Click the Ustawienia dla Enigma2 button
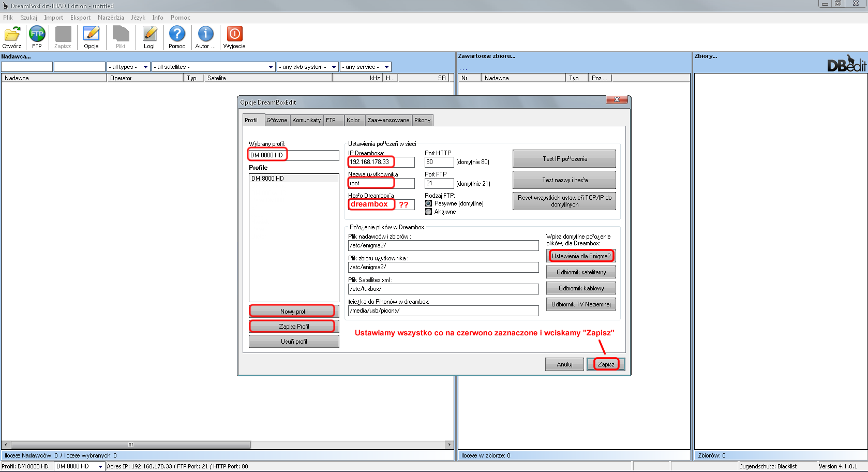The width and height of the screenshot is (868, 472). [x=581, y=256]
